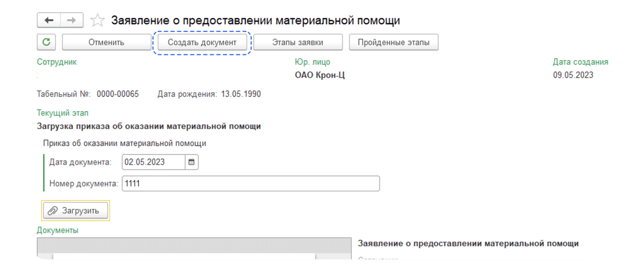The image size is (644, 270).
Task: Open Этапы заявки
Action: pyautogui.click(x=298, y=42)
